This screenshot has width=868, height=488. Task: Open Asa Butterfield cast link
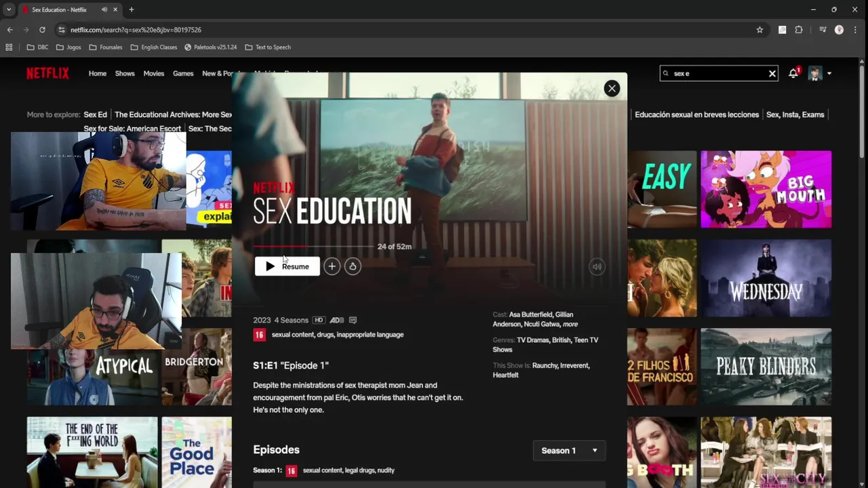tap(531, 314)
